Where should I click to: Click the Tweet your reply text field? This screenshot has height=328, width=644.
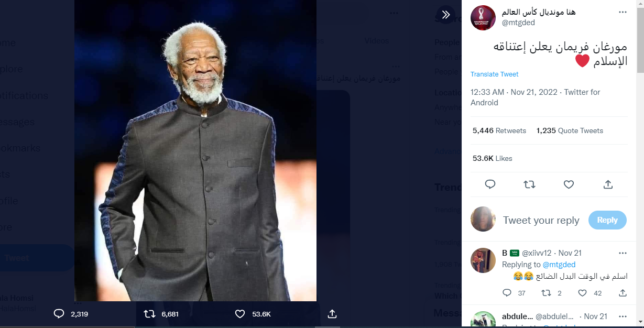point(541,221)
